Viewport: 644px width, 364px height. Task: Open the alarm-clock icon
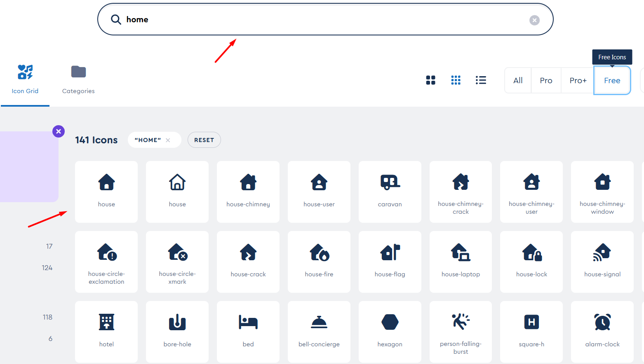tap(602, 332)
